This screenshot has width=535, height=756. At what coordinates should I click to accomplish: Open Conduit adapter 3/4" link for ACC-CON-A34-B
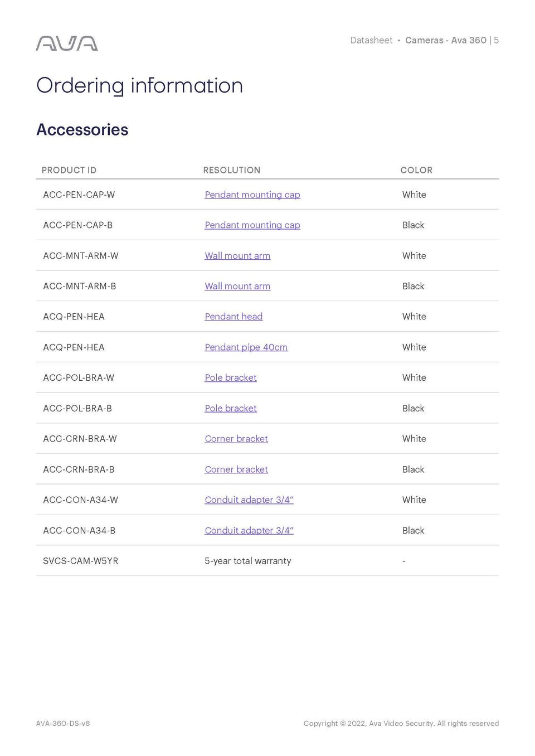pyautogui.click(x=249, y=530)
